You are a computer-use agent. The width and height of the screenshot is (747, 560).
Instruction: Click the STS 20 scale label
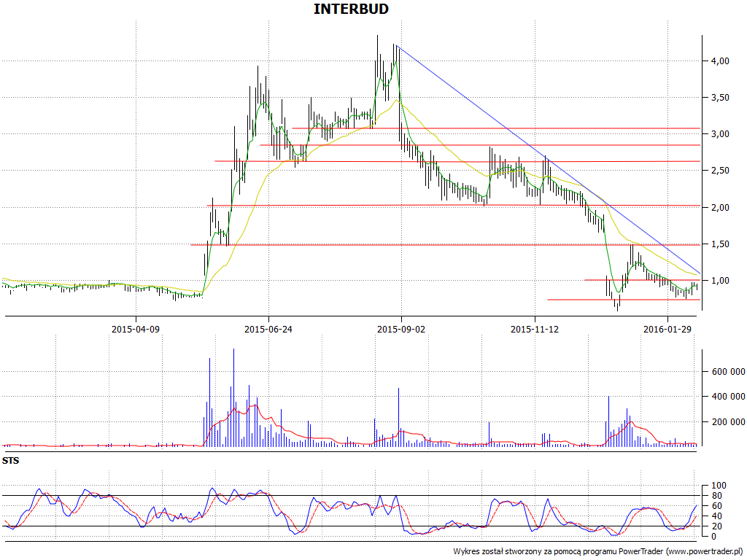click(716, 526)
